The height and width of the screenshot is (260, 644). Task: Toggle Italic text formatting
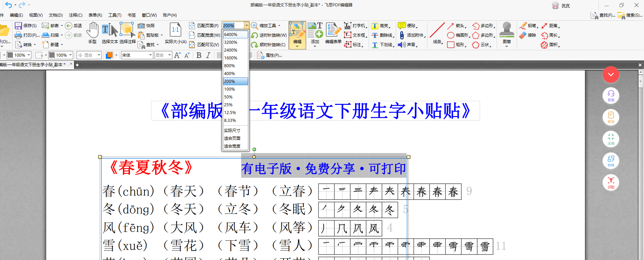click(x=208, y=55)
